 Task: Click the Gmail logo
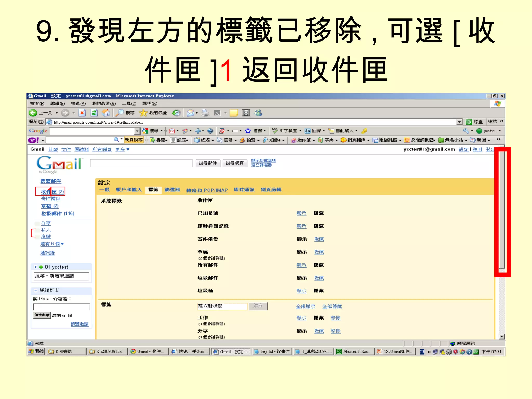[x=59, y=165]
